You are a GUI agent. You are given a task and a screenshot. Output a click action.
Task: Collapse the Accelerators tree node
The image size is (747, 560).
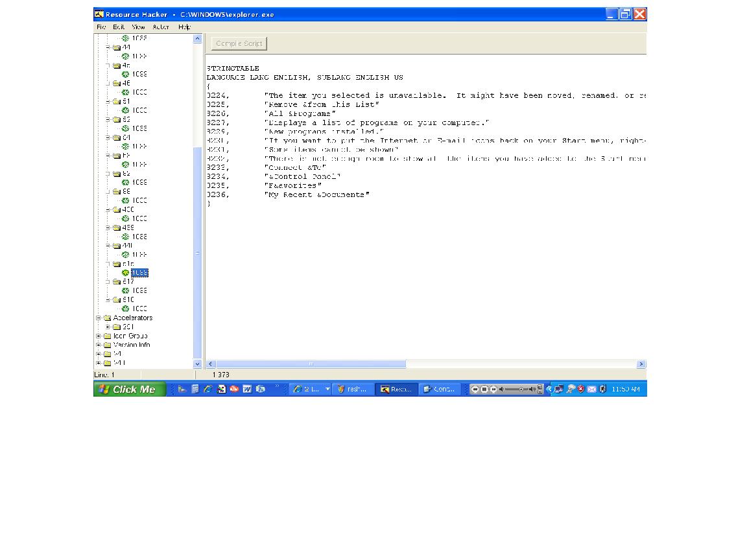99,318
